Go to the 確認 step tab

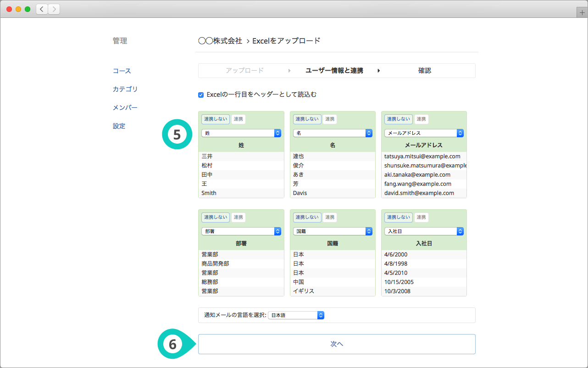pyautogui.click(x=425, y=71)
